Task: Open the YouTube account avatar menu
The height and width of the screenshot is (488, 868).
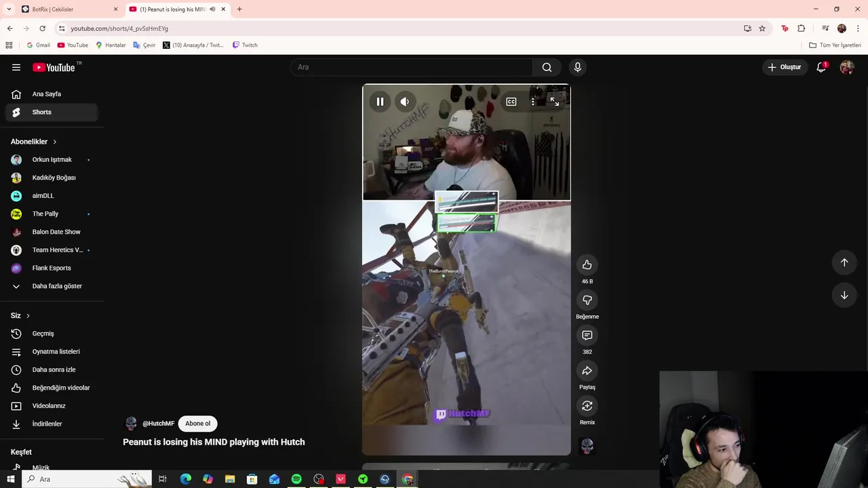Action: pyautogui.click(x=847, y=67)
